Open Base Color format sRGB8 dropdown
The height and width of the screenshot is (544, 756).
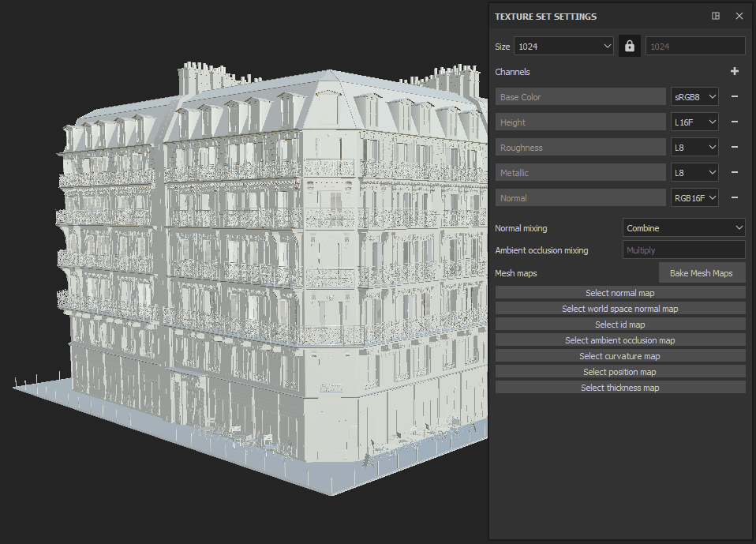(x=694, y=96)
